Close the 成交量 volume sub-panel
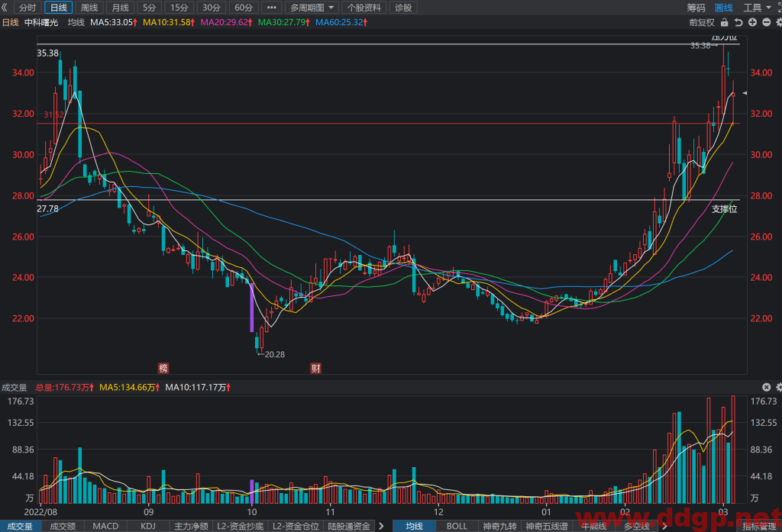782x532 pixels. click(x=767, y=388)
